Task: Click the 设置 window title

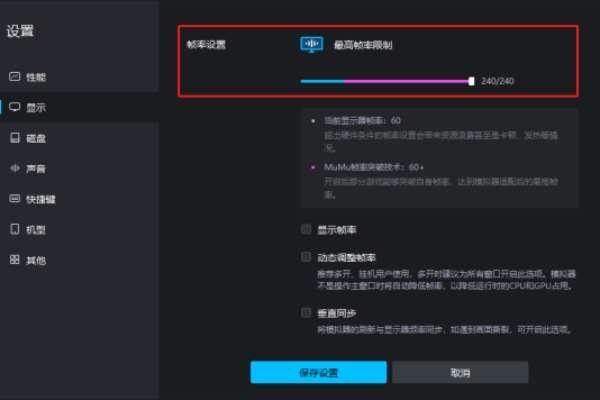Action: pos(20,31)
